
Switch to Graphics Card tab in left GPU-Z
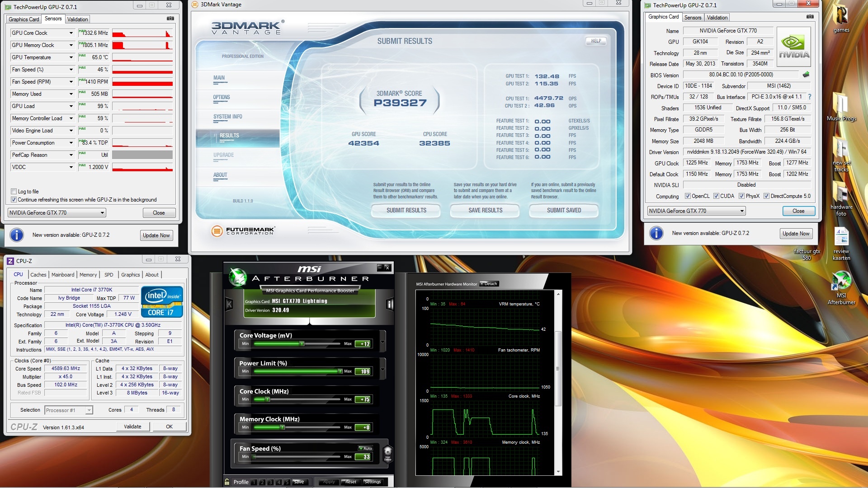(x=24, y=19)
